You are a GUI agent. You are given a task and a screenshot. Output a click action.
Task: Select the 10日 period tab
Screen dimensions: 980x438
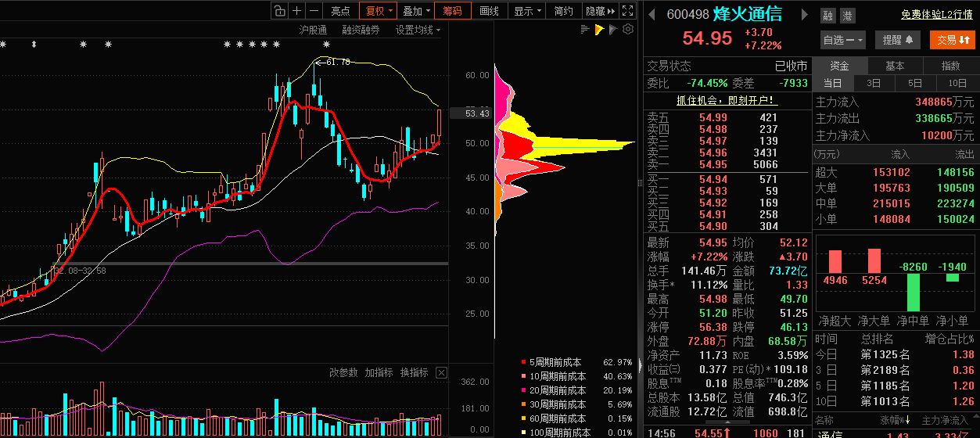[x=957, y=83]
